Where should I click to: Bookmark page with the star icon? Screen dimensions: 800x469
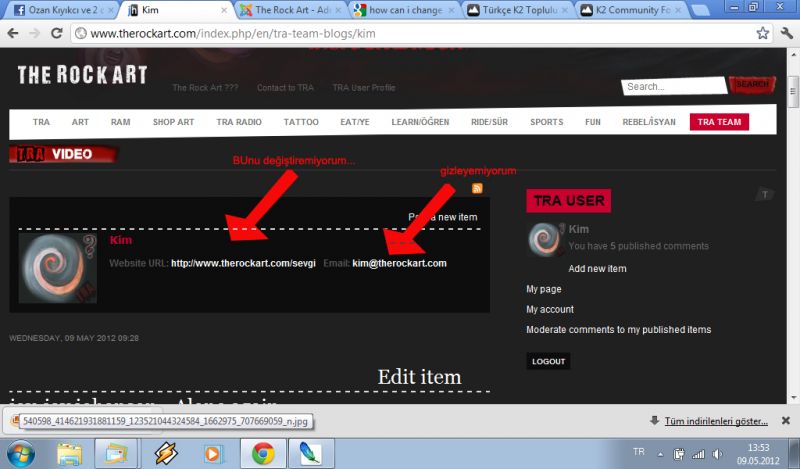coord(762,34)
